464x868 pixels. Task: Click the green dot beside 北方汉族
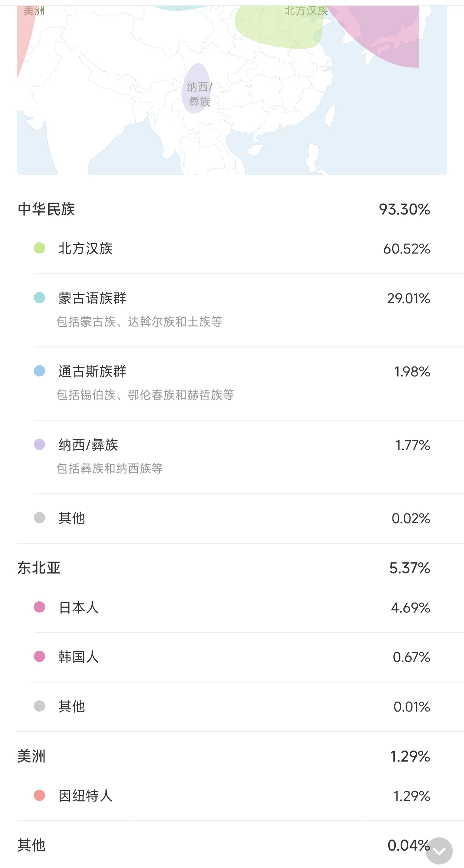tap(39, 248)
